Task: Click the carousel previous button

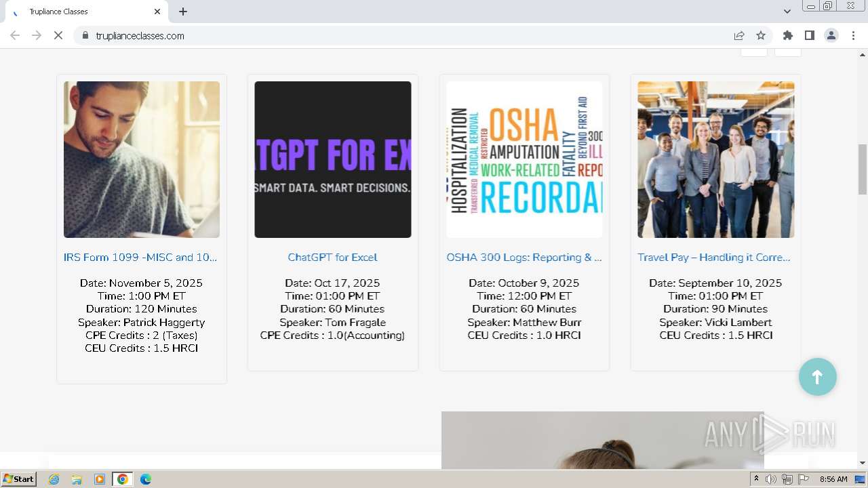Action: click(754, 52)
